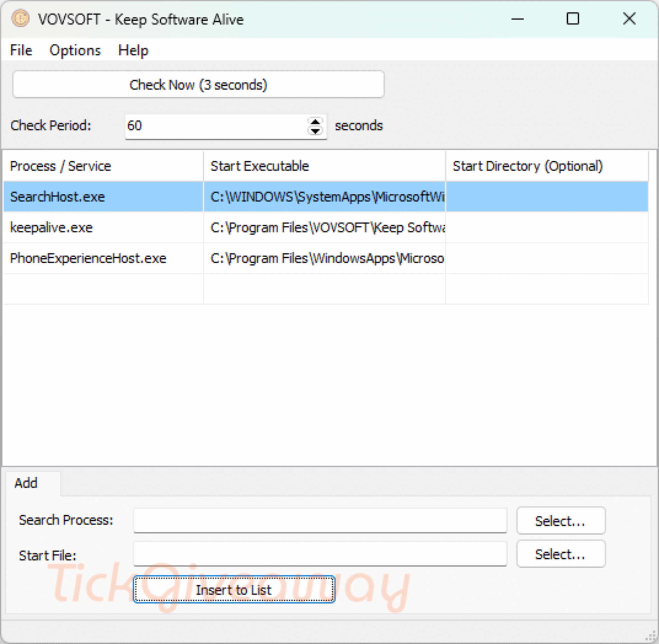This screenshot has width=659, height=644.
Task: Open the Help menu
Action: (x=133, y=51)
